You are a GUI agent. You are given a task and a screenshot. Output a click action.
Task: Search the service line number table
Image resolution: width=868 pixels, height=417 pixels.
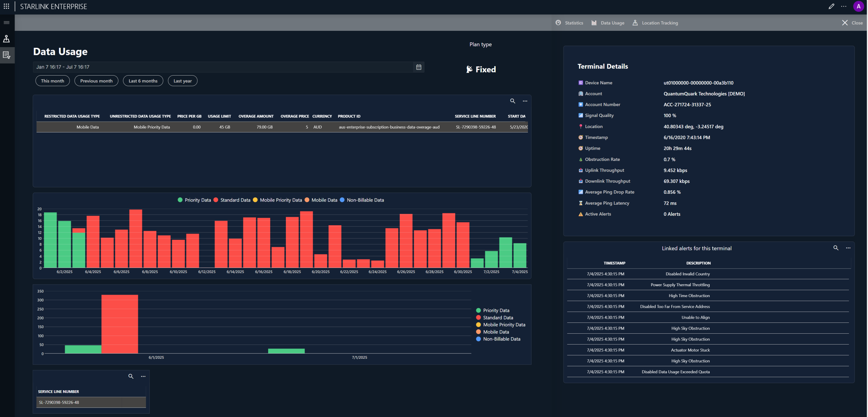pos(131,376)
